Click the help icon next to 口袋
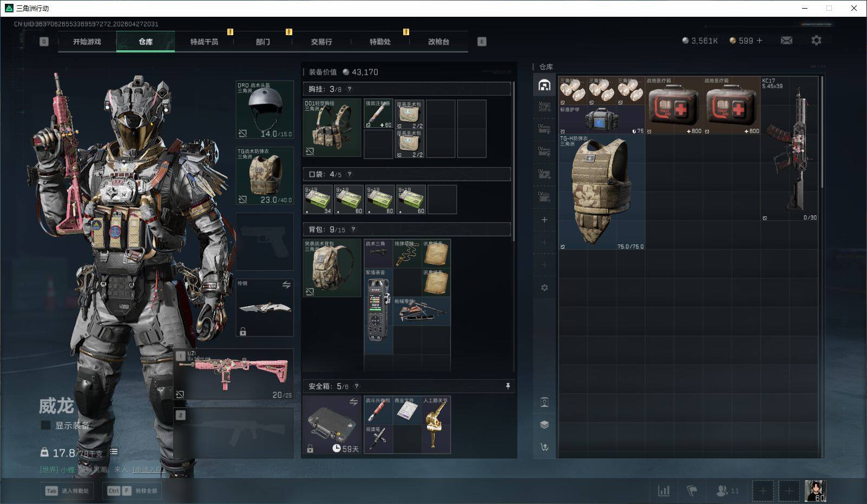 point(349,174)
